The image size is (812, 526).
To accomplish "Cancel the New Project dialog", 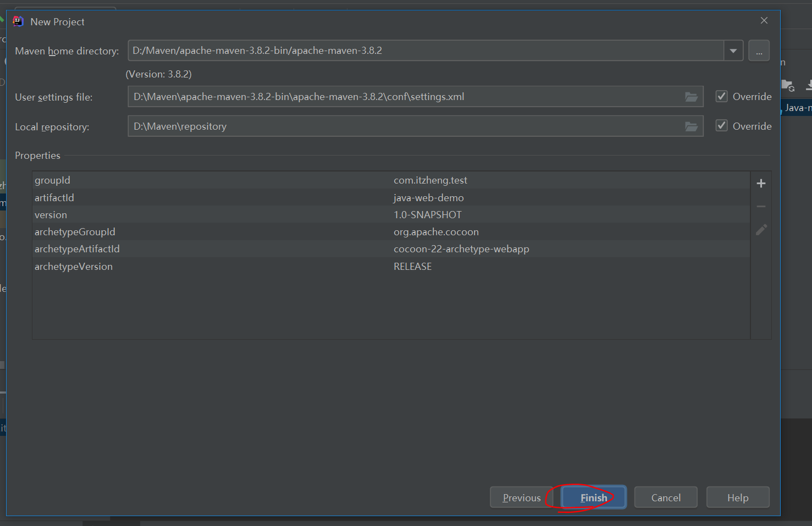I will [x=666, y=497].
